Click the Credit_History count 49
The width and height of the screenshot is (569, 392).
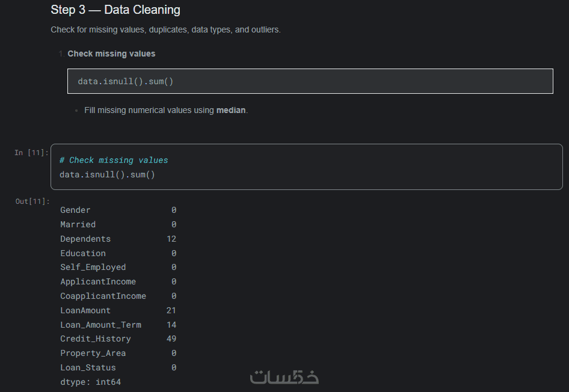click(x=171, y=338)
